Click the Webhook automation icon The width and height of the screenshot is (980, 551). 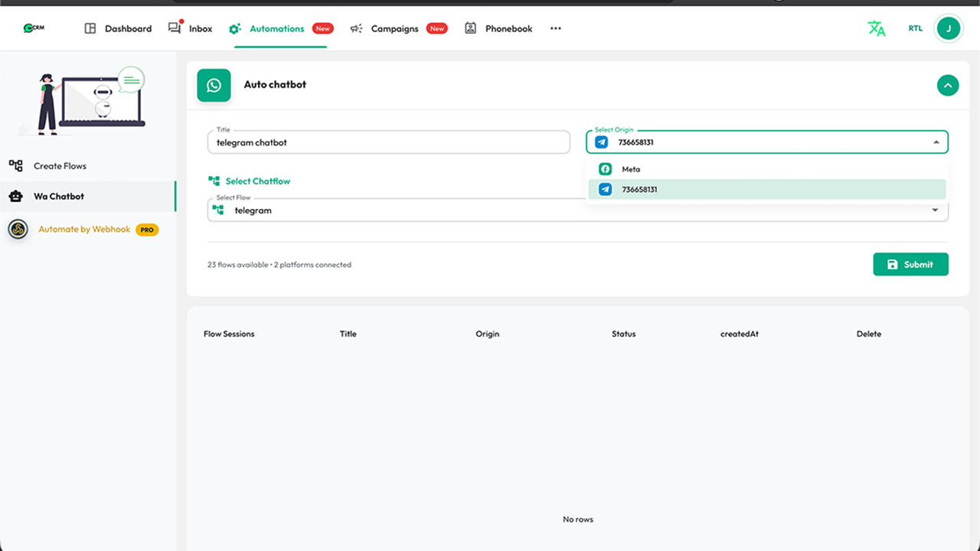(18, 229)
